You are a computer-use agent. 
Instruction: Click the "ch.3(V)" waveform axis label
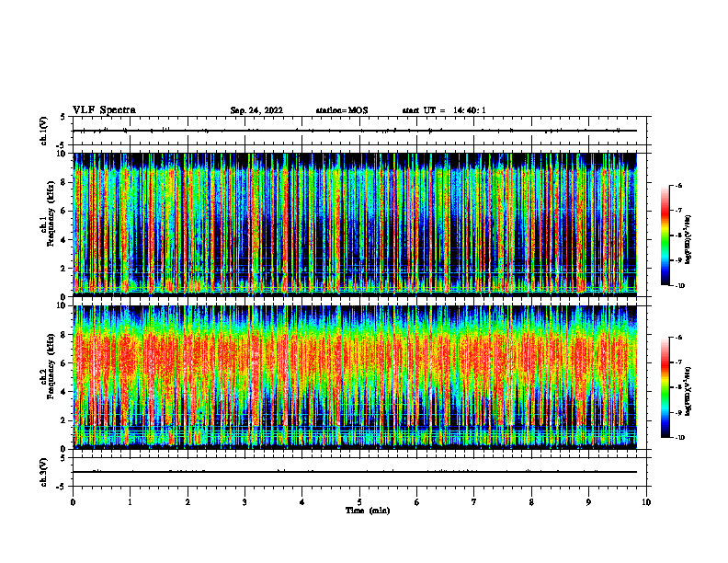point(44,472)
